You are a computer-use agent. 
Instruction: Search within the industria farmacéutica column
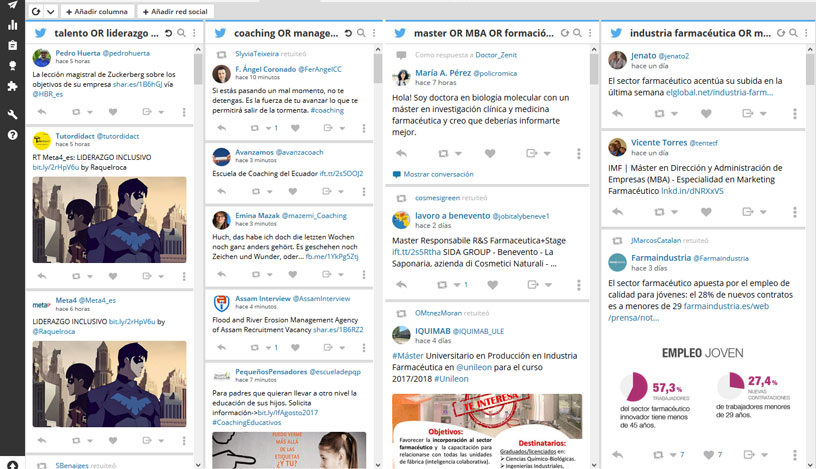point(793,33)
